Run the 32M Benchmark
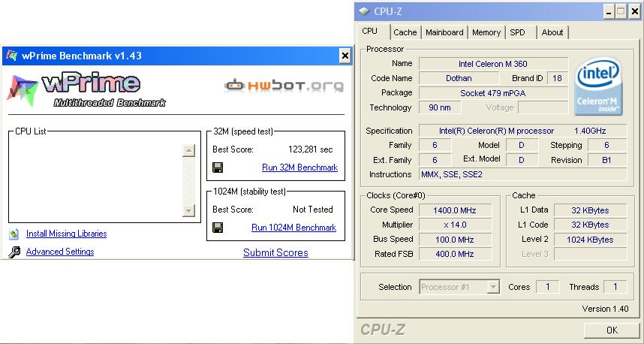 (x=299, y=167)
